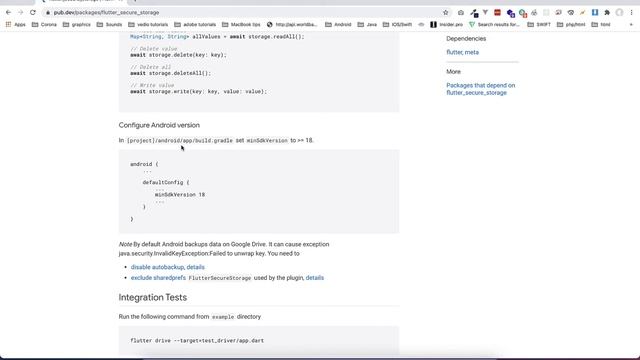
Task: Open the adobe tutorials bookmarks folder
Action: click(x=195, y=24)
